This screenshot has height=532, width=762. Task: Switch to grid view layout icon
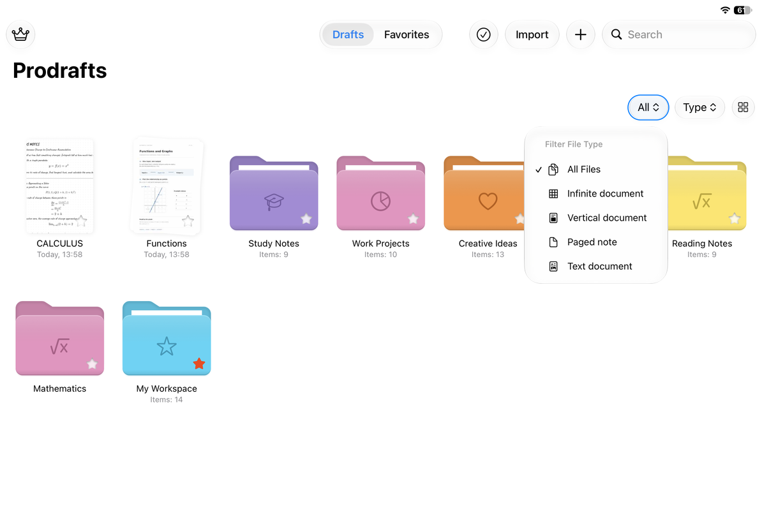[x=743, y=107]
